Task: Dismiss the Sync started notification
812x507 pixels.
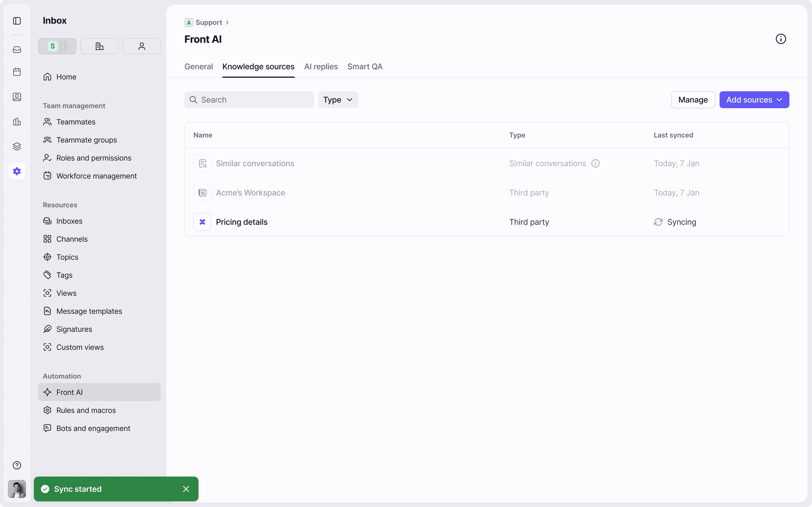Action: coord(186,489)
